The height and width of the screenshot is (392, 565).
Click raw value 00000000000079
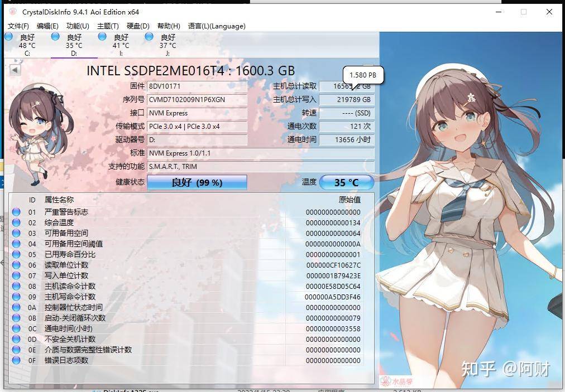click(x=333, y=318)
